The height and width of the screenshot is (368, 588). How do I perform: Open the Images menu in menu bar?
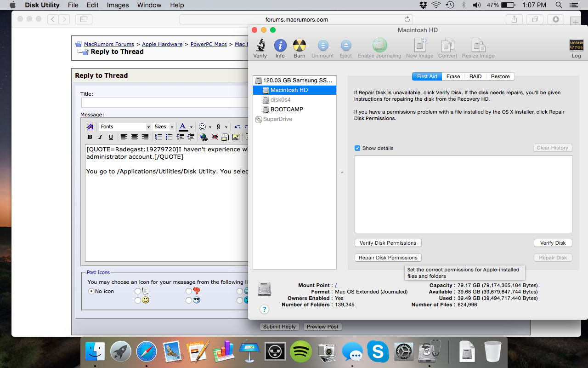(118, 5)
